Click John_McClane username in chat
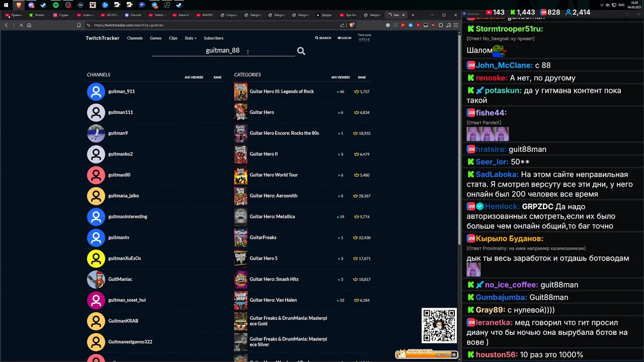This screenshot has width=644, height=362. point(504,65)
